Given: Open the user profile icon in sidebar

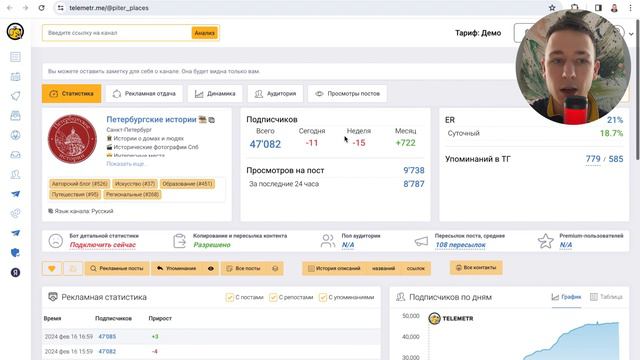Looking at the screenshot, I should coord(16,174).
